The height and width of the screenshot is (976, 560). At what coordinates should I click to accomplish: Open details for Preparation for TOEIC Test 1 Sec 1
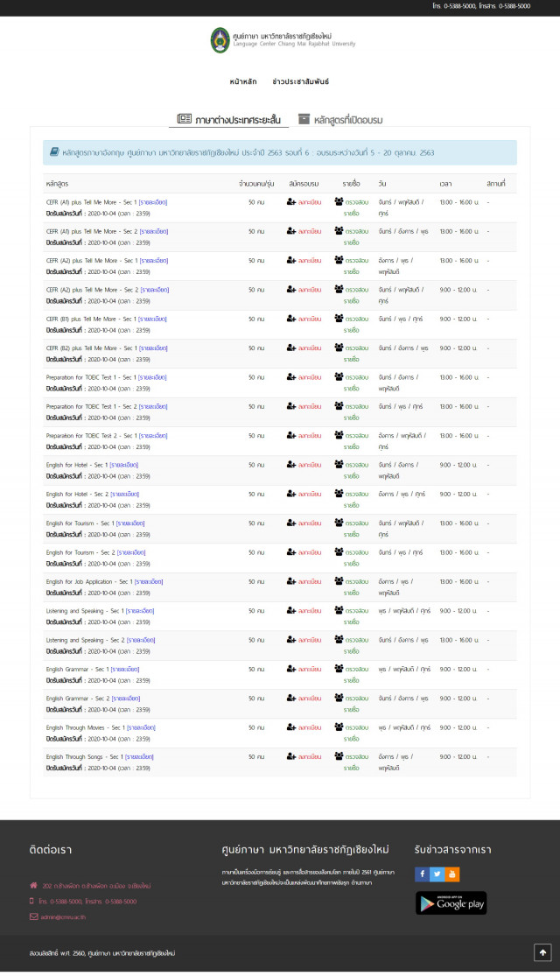(x=152, y=378)
